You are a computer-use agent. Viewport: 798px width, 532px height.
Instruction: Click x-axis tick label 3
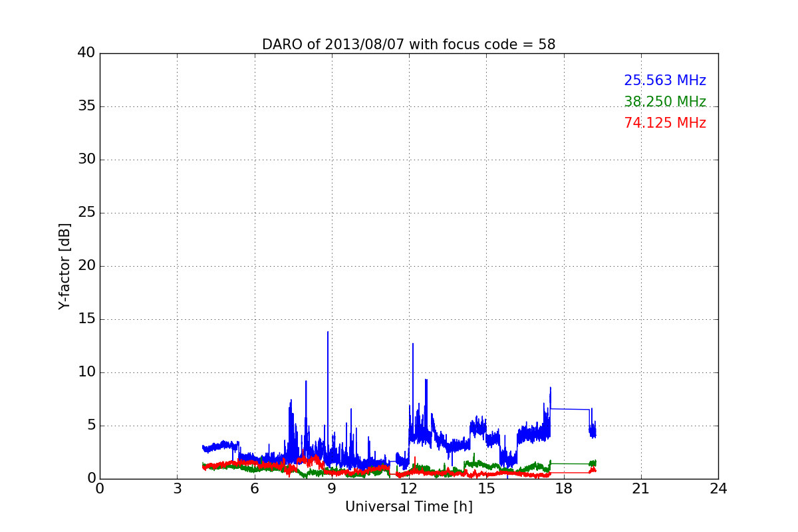coord(177,489)
